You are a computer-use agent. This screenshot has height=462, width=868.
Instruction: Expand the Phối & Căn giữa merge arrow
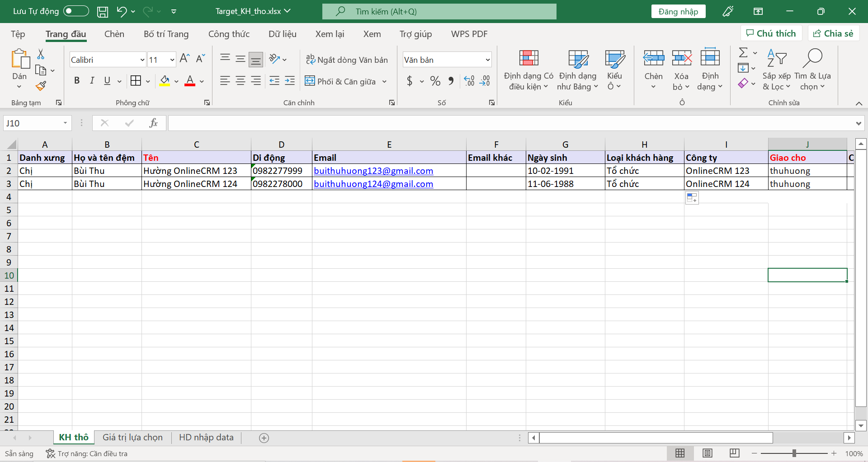(x=385, y=81)
